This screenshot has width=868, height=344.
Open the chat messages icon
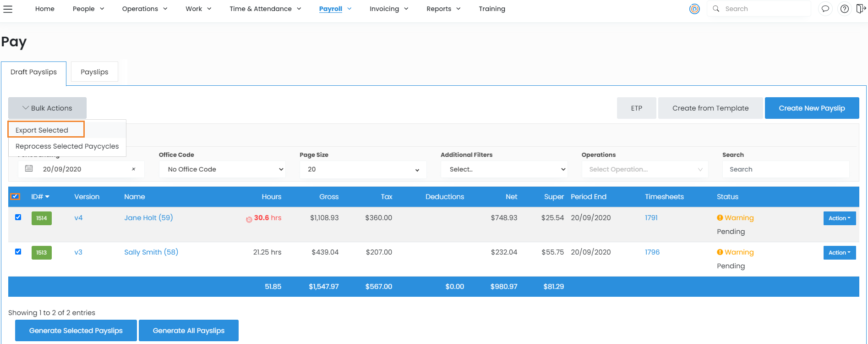click(825, 9)
